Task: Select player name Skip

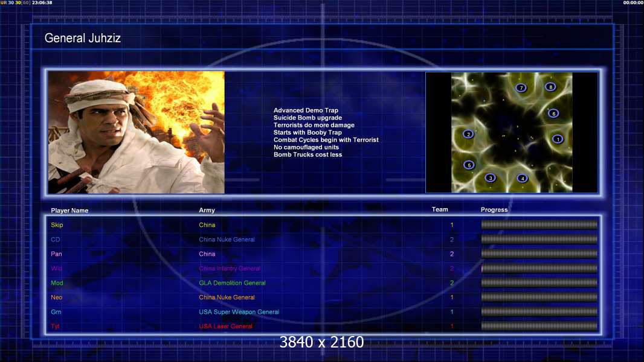Action: (57, 224)
